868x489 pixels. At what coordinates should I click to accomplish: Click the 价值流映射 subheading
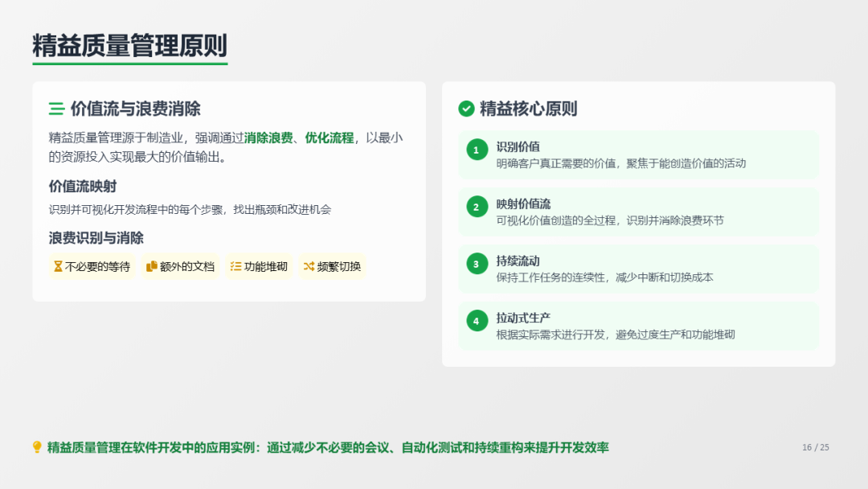click(82, 187)
